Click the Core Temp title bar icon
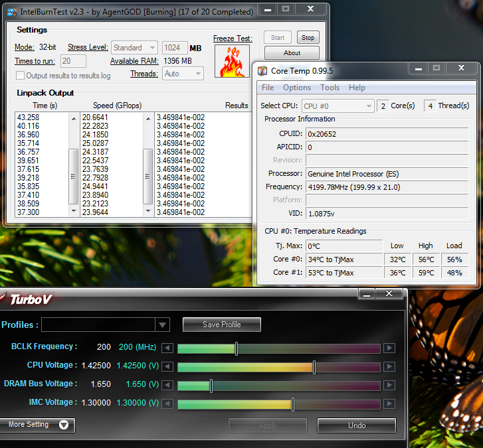483x448 pixels. coord(262,71)
